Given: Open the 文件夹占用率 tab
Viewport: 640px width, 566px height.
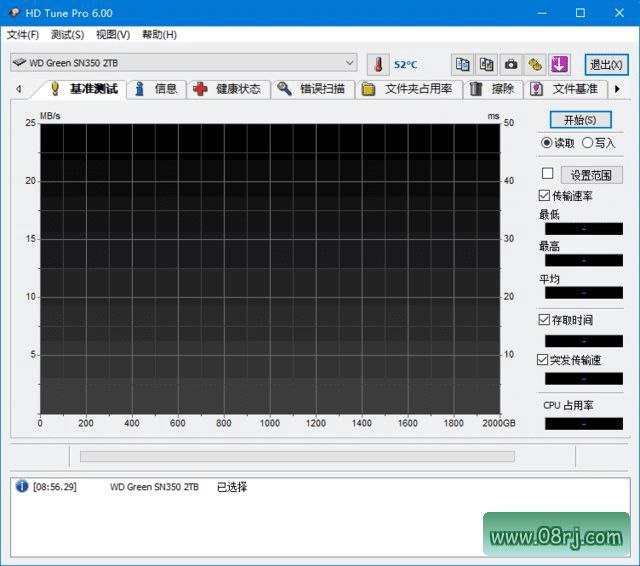Looking at the screenshot, I should tap(408, 89).
